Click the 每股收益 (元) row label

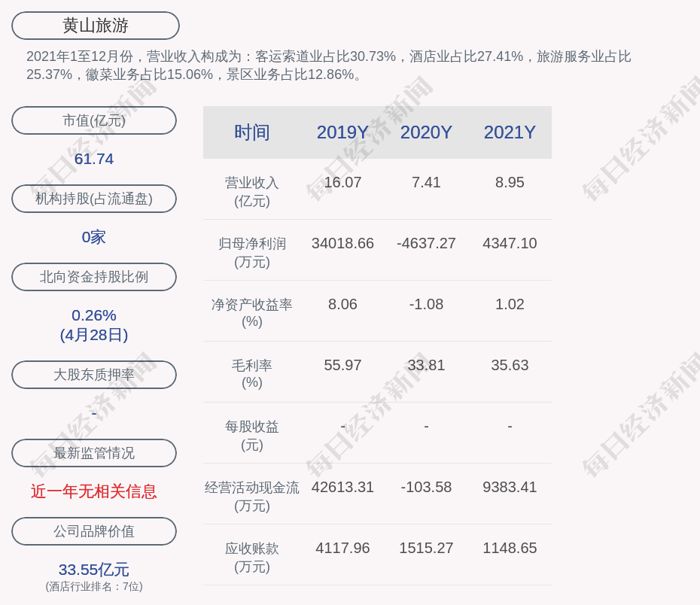click(x=252, y=436)
